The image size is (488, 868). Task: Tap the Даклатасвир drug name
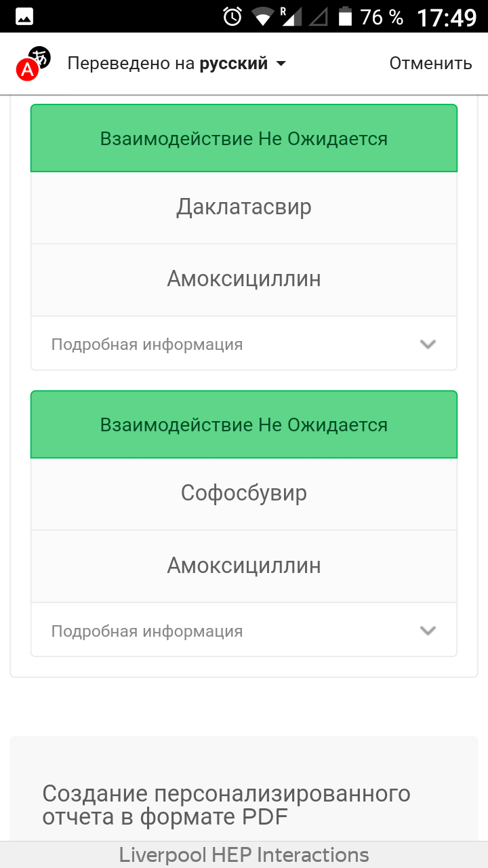[244, 207]
